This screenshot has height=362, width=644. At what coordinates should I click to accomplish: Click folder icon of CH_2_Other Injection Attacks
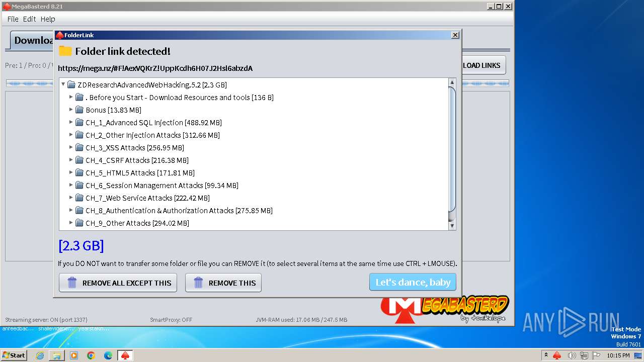point(79,135)
